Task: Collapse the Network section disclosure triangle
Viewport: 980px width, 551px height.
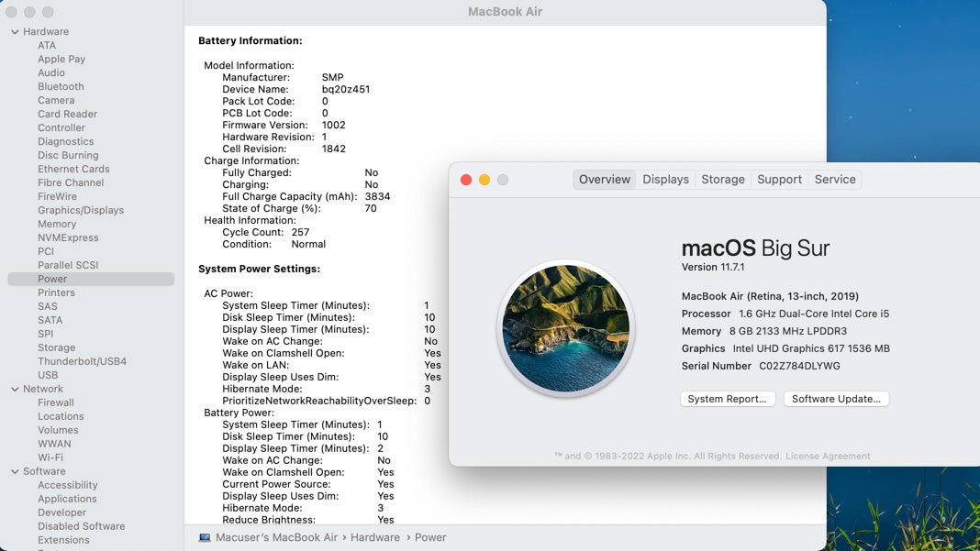Action: [15, 390]
